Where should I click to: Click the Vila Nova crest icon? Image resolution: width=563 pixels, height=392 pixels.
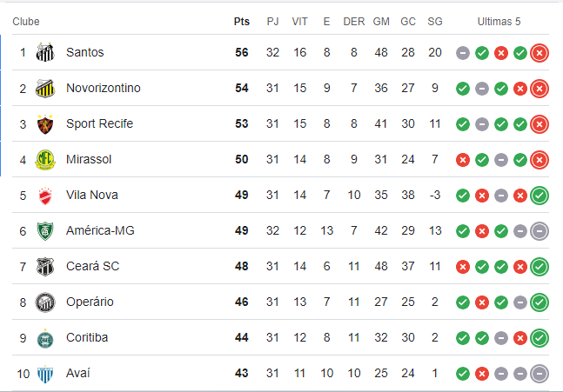coord(45,196)
